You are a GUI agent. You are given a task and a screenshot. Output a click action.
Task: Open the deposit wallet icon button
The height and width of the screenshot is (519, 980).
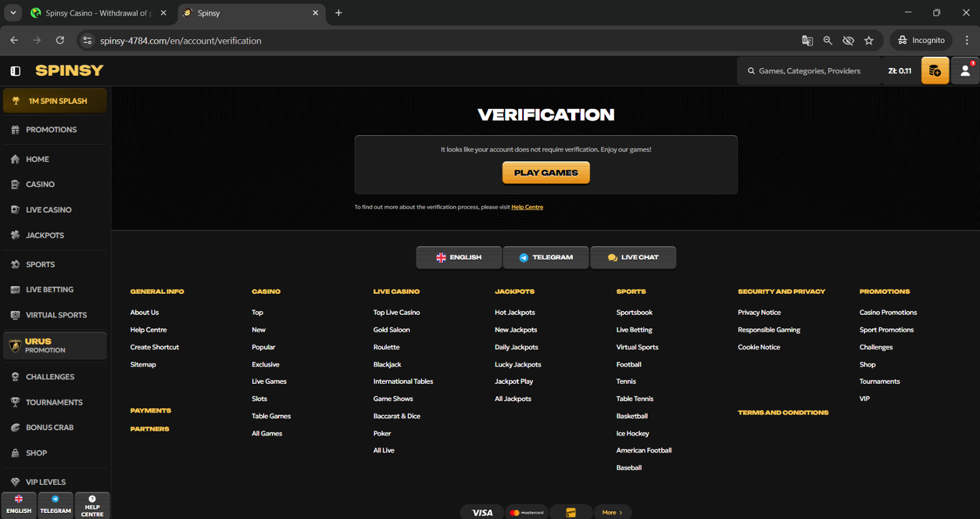click(x=935, y=71)
